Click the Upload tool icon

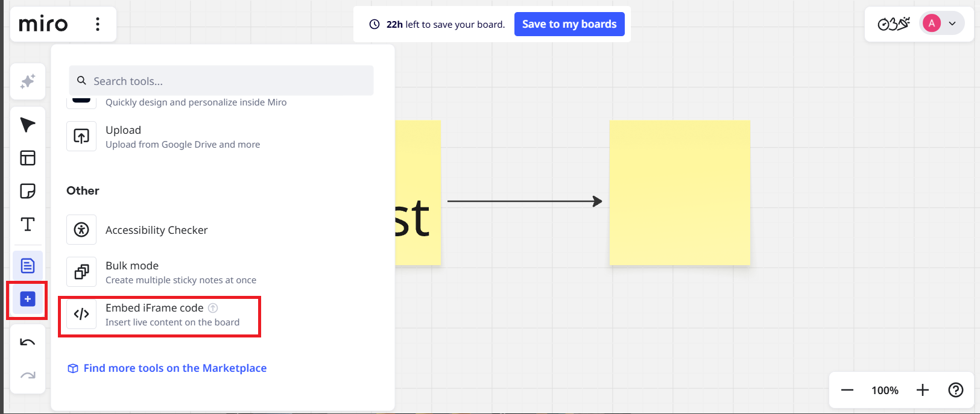pos(81,136)
